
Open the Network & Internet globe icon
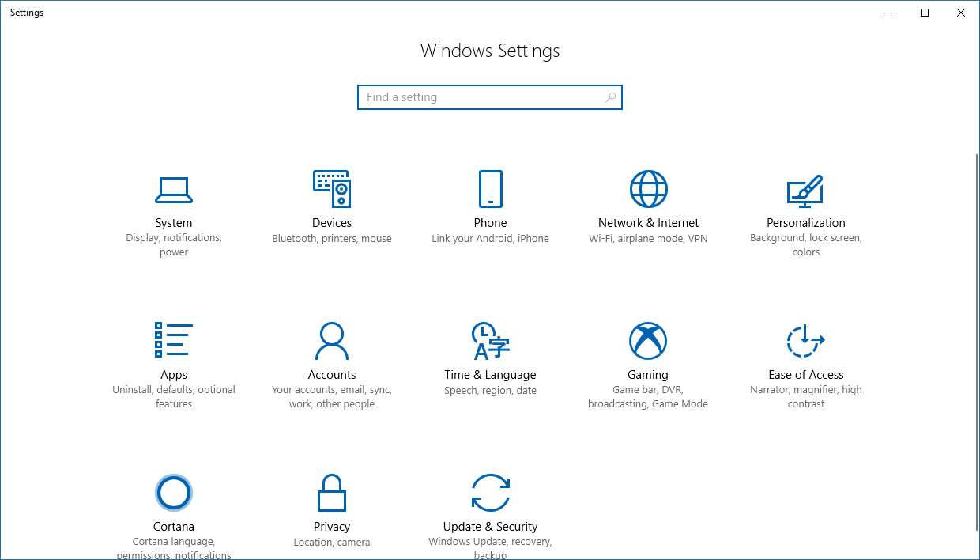[648, 189]
